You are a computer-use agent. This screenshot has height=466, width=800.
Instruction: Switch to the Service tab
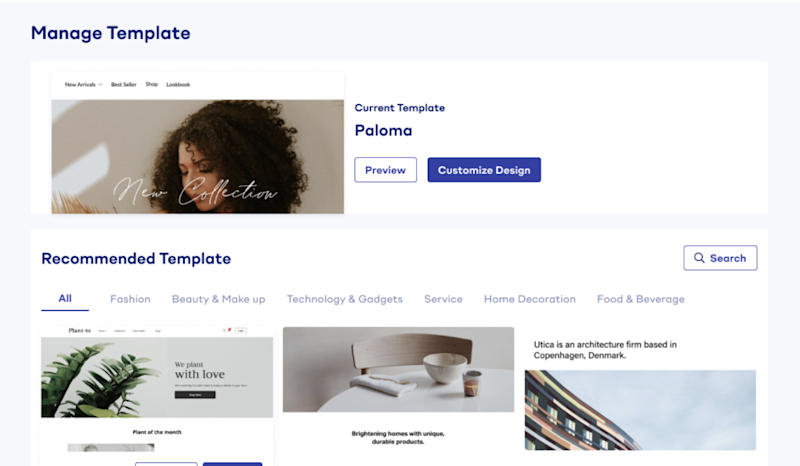pos(443,299)
